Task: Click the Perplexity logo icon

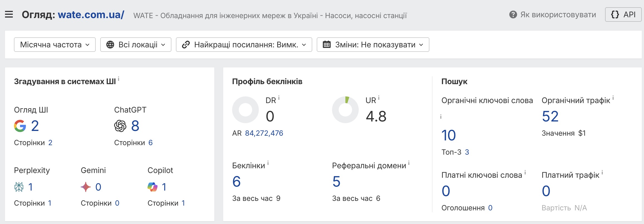Action: point(19,187)
